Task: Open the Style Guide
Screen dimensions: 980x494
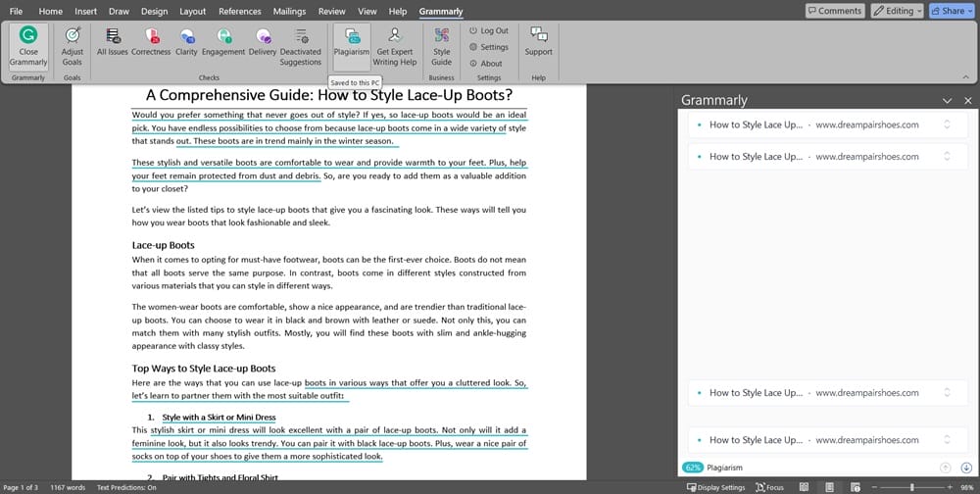Action: [x=441, y=46]
